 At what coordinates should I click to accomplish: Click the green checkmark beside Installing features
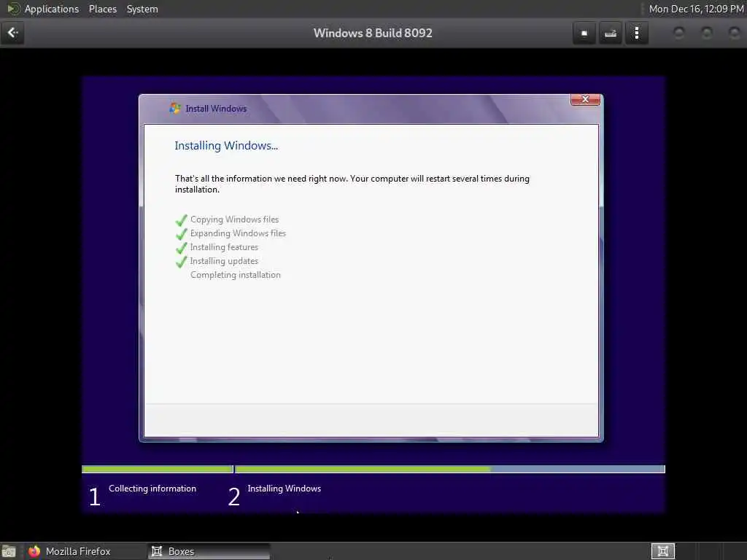tap(181, 248)
